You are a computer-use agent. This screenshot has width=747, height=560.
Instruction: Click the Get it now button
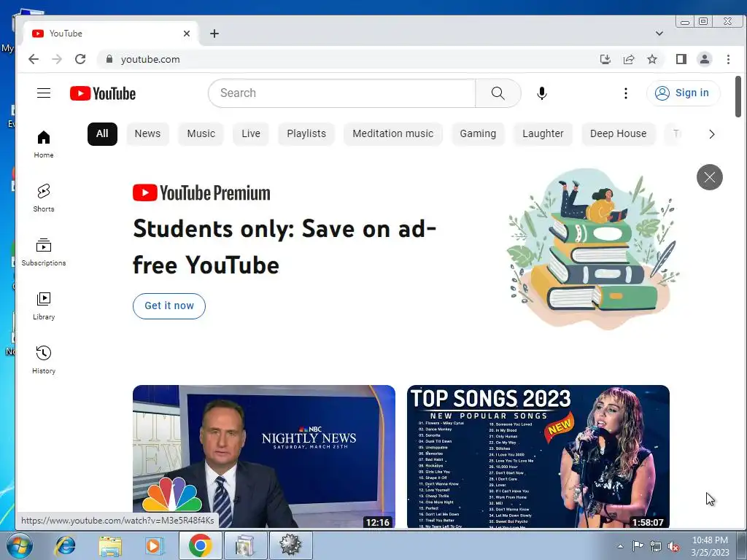click(169, 306)
